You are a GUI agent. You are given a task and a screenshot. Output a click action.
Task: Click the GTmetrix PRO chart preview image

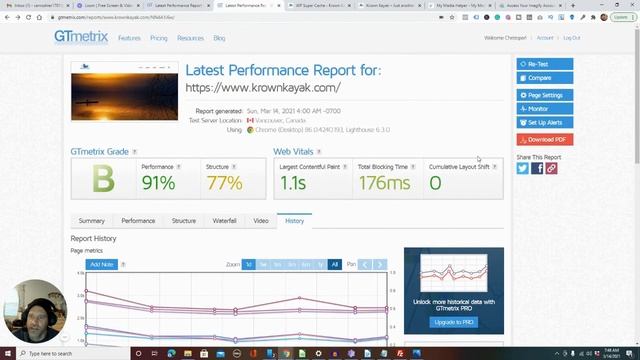453,273
